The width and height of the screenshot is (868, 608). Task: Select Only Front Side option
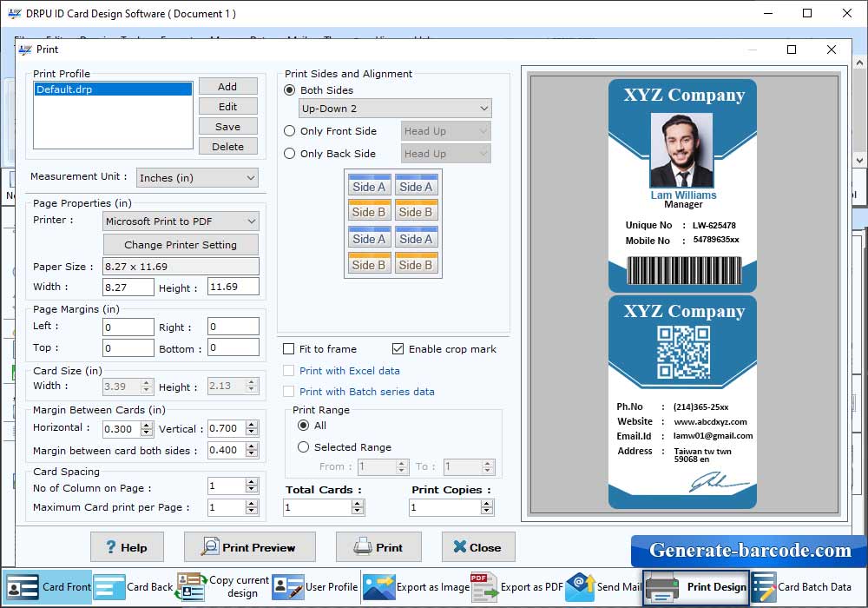tap(290, 130)
